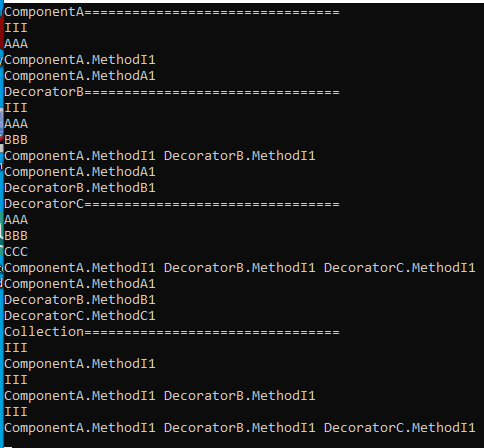This screenshot has width=484, height=448.
Task: Click ComponentA.MethodI1 line in ComponentA section
Action: click(80, 60)
